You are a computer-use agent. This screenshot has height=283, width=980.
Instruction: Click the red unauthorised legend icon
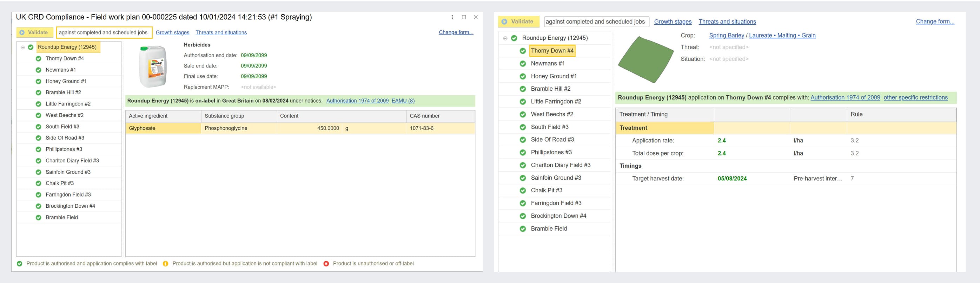click(326, 264)
